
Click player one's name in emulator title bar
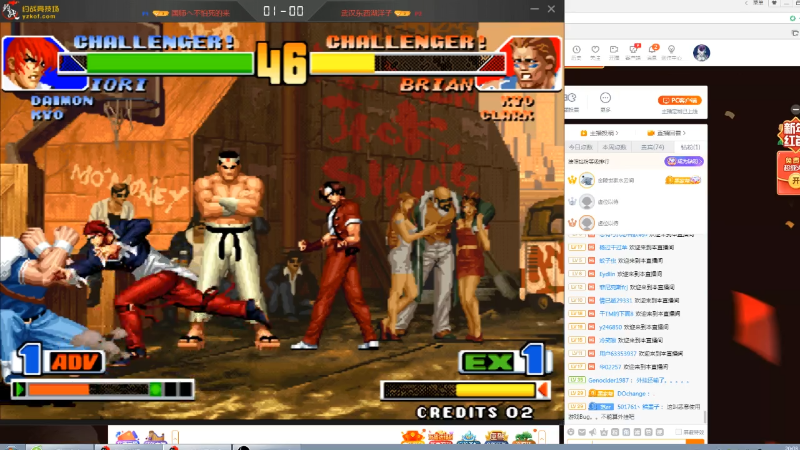coord(201,13)
